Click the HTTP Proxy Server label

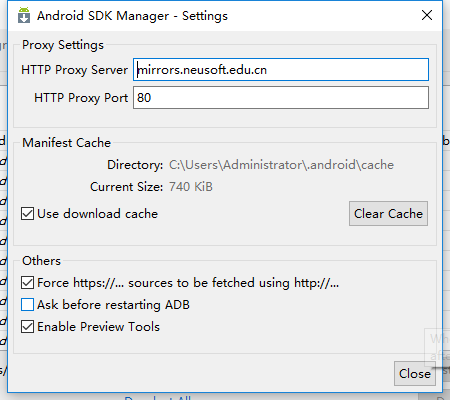74,70
